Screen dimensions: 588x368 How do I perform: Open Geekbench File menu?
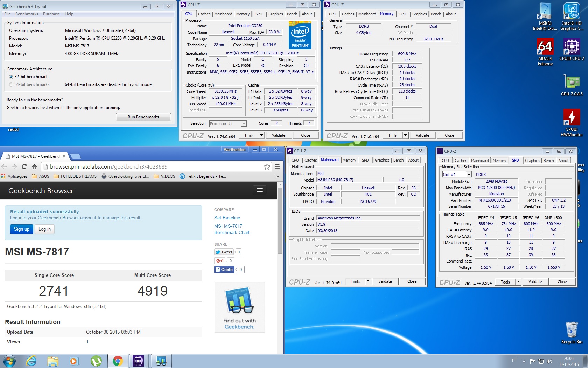point(7,14)
